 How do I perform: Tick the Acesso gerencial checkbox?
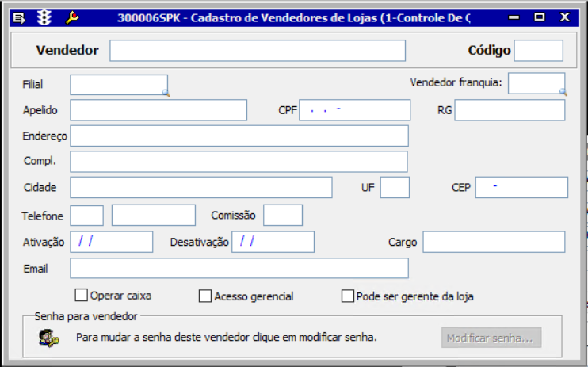(x=205, y=296)
